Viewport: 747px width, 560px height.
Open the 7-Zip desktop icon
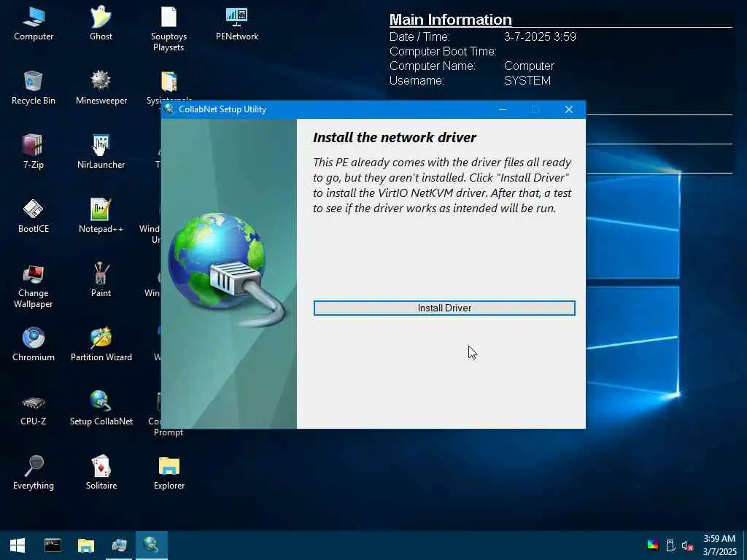34,152
